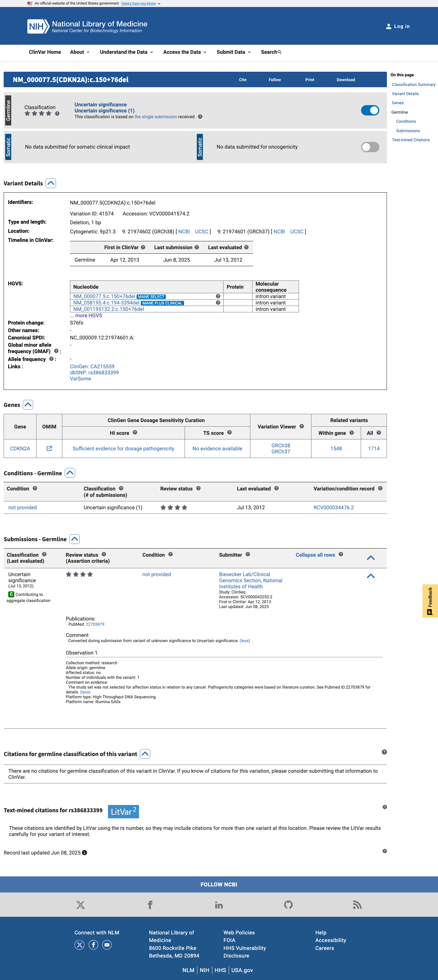Click the Record last updated info icon

[85, 853]
